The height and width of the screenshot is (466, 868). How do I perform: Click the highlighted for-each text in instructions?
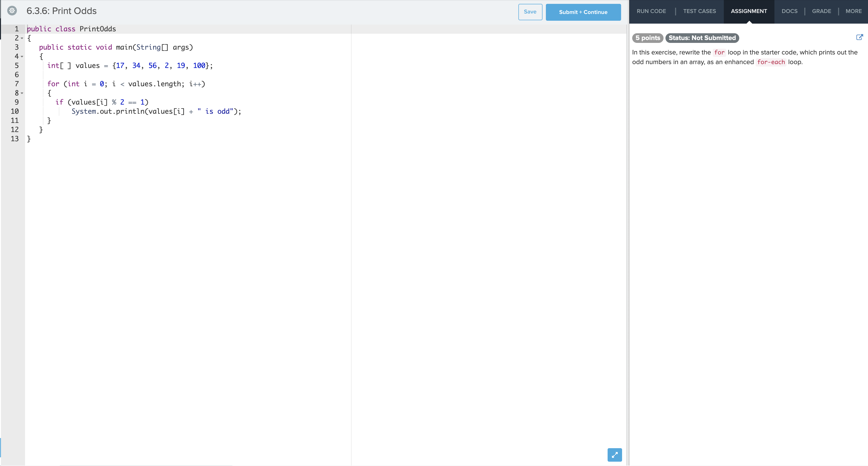coord(772,62)
